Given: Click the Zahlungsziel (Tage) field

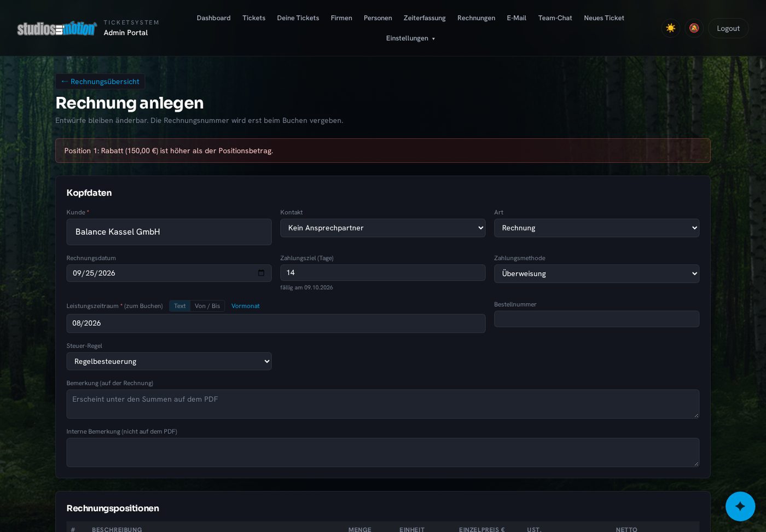Looking at the screenshot, I should click(x=383, y=273).
